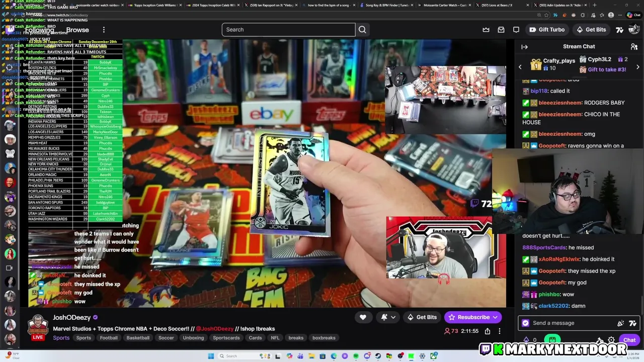Open the user profile avatar menu
Screen dimensions: 644x362
pyautogui.click(x=633, y=30)
